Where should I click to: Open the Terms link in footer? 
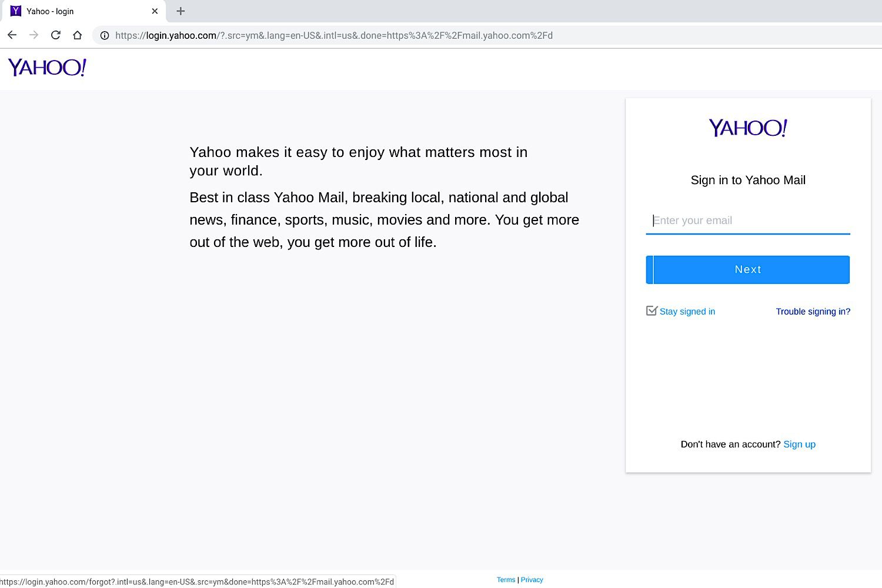(506, 580)
